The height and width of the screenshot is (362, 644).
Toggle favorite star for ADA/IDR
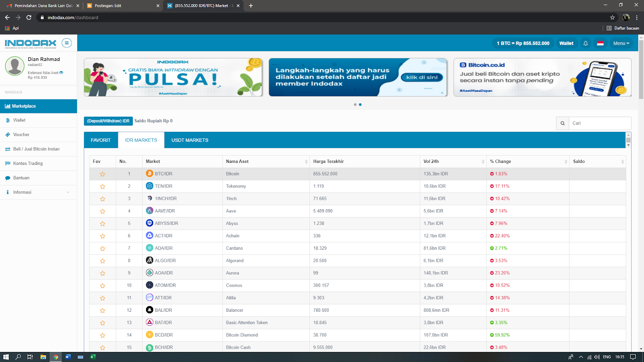coord(103,249)
